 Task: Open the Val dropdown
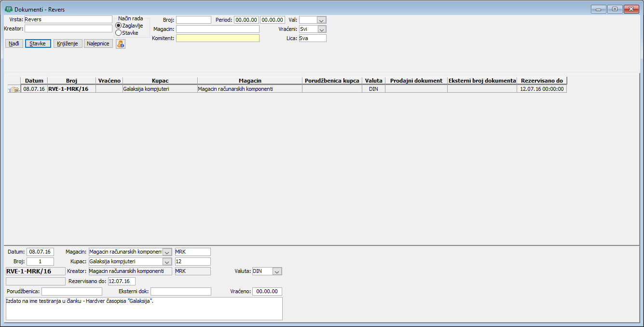[321, 20]
